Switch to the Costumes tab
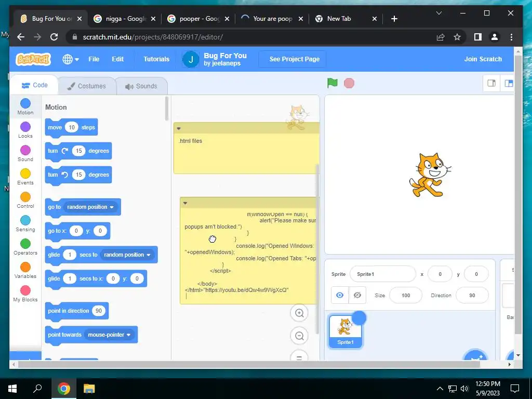 point(87,86)
